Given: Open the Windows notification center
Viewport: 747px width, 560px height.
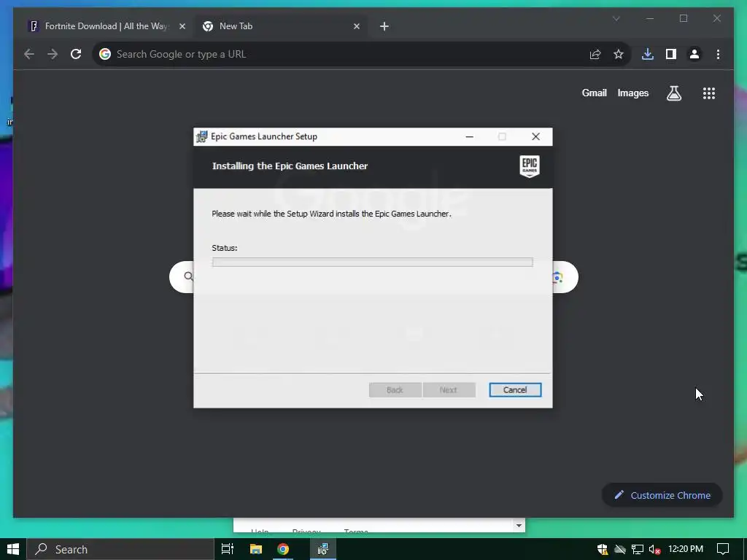Looking at the screenshot, I should pos(723,549).
